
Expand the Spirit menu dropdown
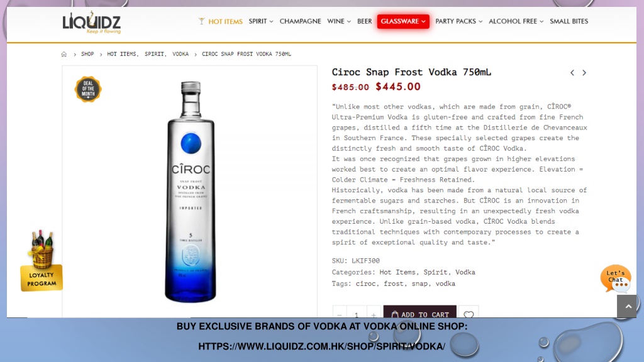[x=261, y=21]
